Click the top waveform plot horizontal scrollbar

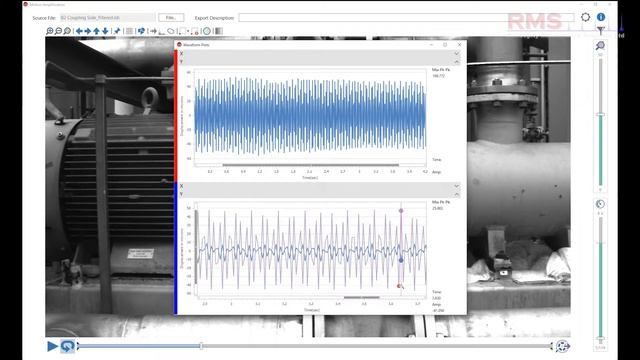(x=311, y=165)
